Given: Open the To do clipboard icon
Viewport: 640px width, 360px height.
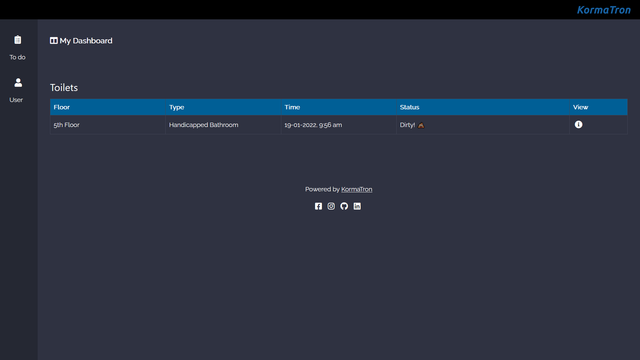Looking at the screenshot, I should coord(18,40).
